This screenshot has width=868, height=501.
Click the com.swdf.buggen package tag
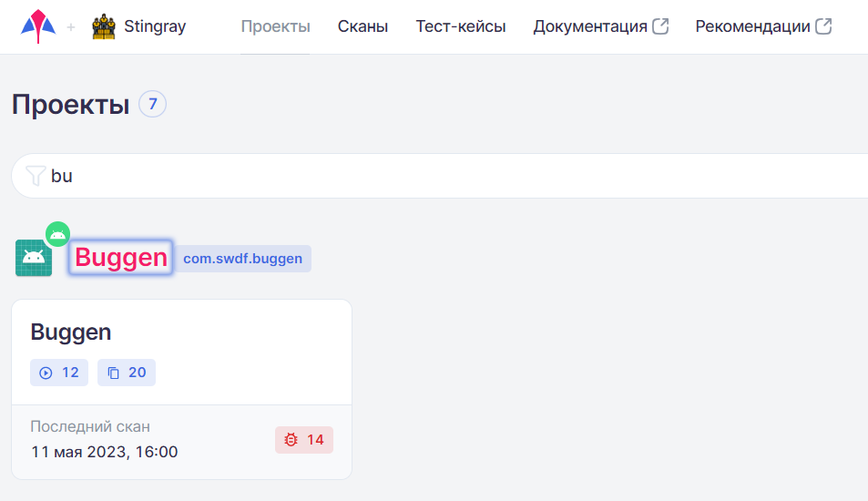pos(242,259)
